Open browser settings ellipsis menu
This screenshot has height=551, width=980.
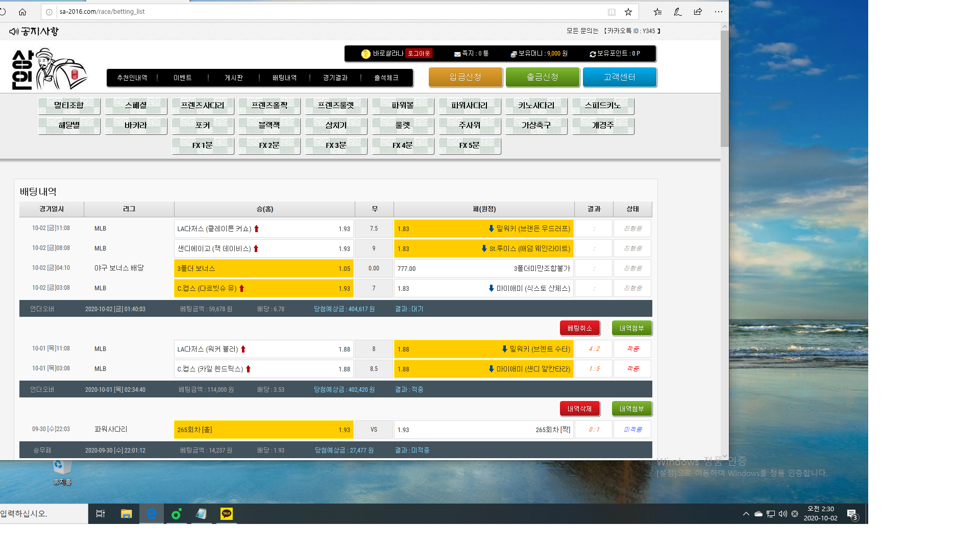(718, 12)
